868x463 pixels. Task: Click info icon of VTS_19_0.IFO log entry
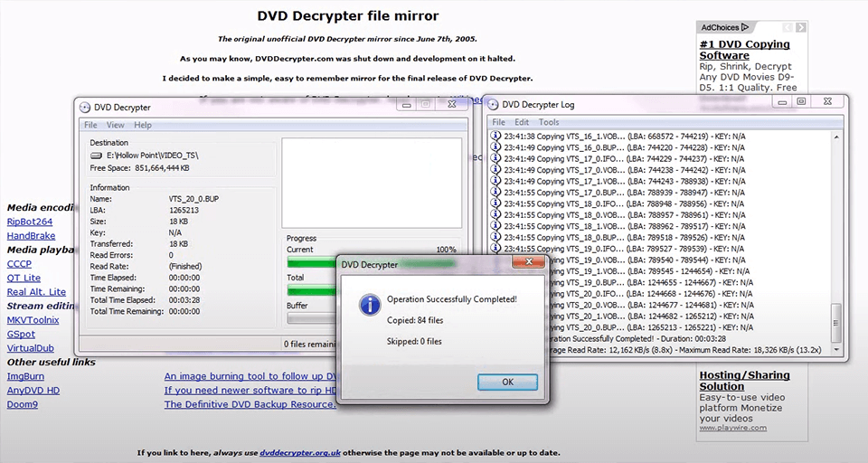(495, 248)
